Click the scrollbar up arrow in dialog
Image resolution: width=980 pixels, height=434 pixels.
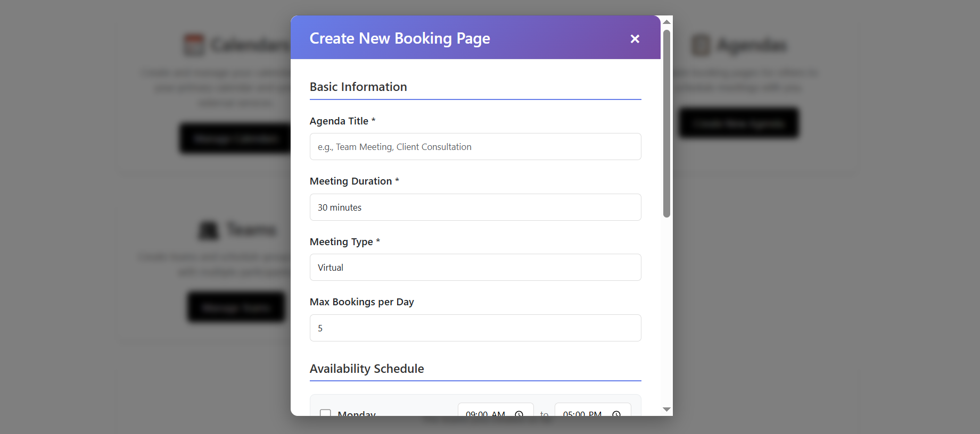(x=666, y=22)
